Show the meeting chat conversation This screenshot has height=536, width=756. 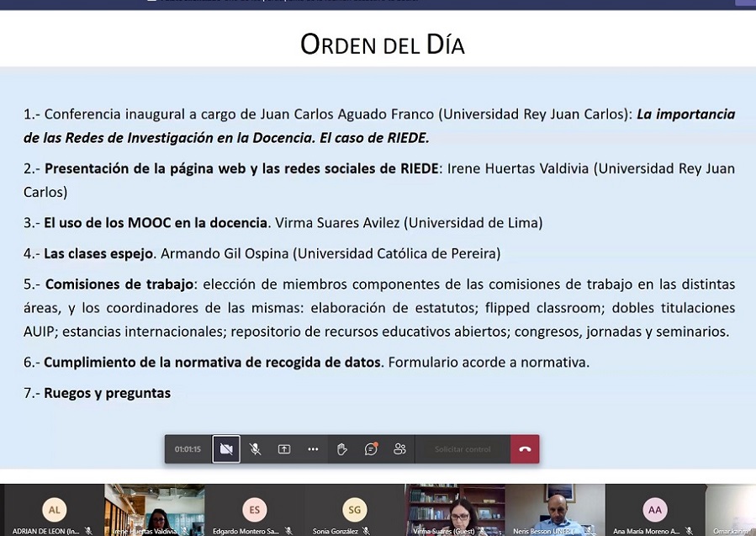pos(371,449)
